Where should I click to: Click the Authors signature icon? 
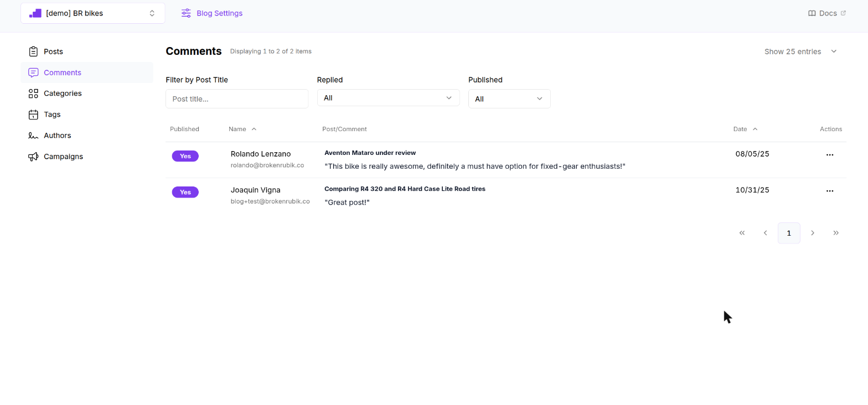(x=33, y=136)
